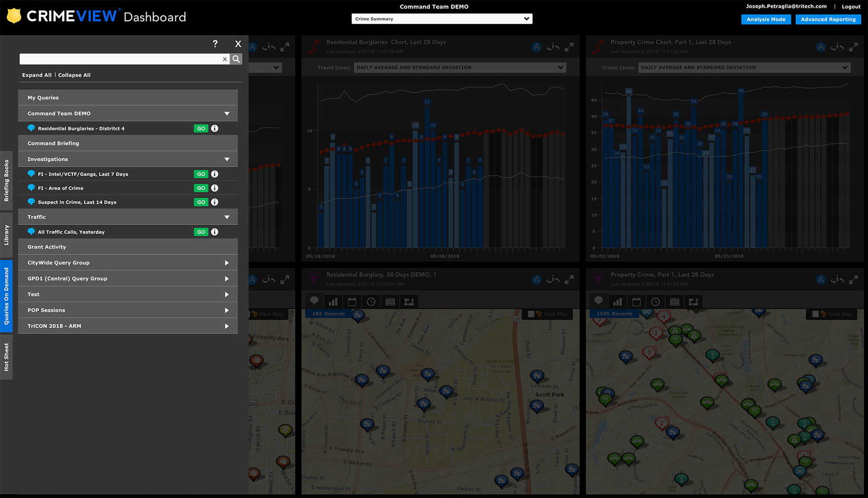Switch to Library side tab

click(x=6, y=235)
